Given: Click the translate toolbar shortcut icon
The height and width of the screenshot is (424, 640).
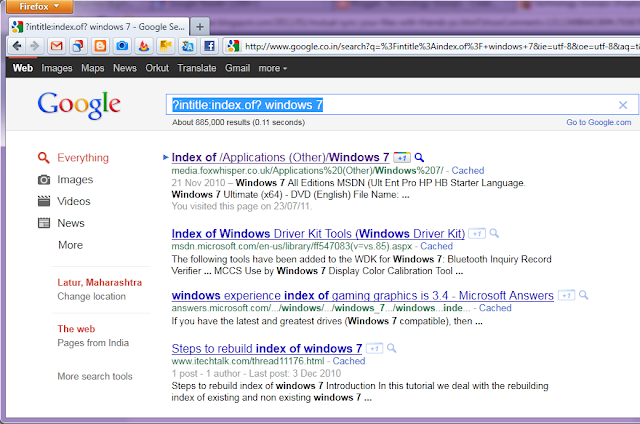Looking at the screenshot, I should tap(187, 46).
